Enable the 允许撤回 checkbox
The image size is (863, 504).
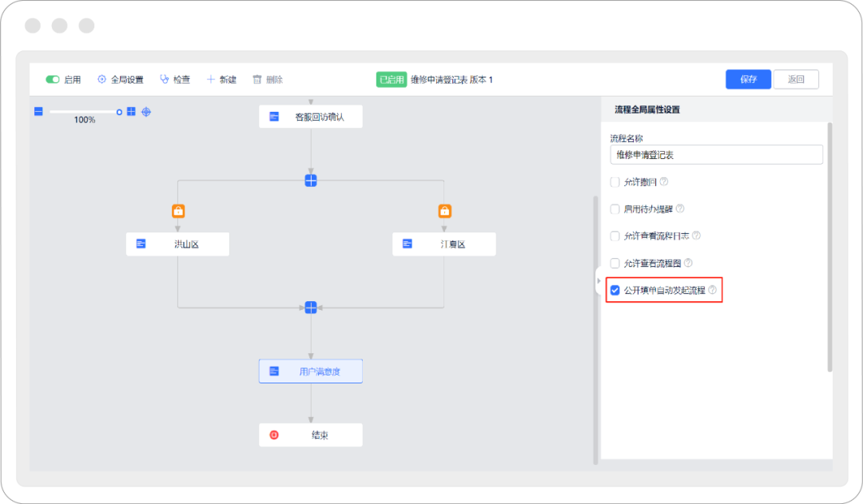coord(614,182)
